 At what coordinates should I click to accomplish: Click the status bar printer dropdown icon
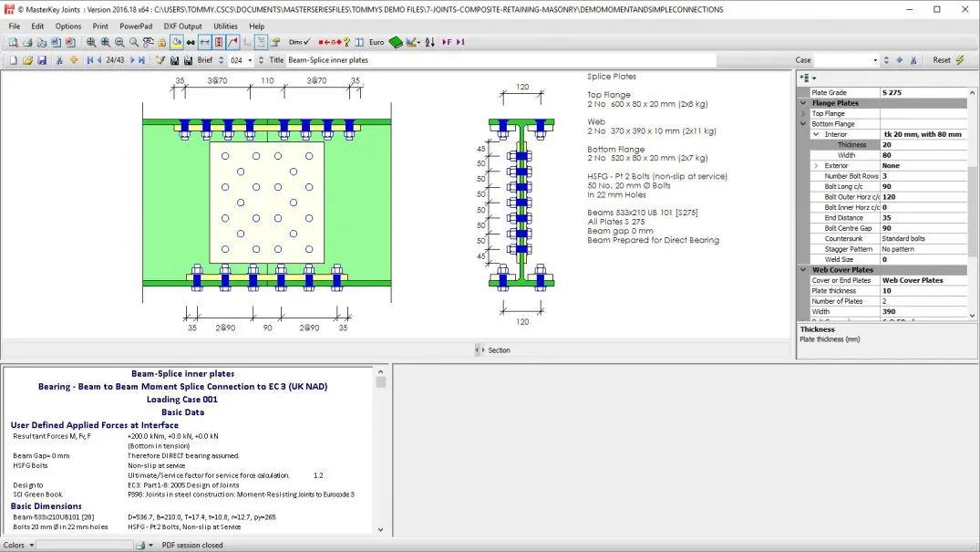click(x=144, y=545)
